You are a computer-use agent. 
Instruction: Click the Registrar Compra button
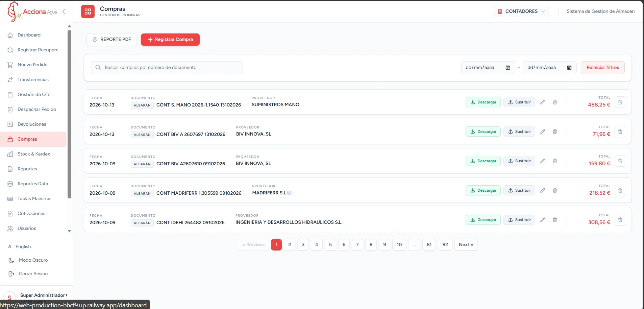point(170,40)
